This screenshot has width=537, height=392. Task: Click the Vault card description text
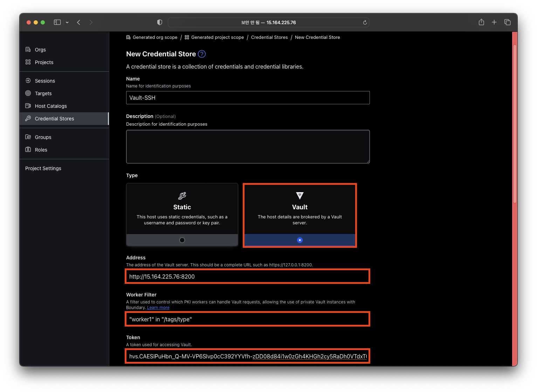300,220
